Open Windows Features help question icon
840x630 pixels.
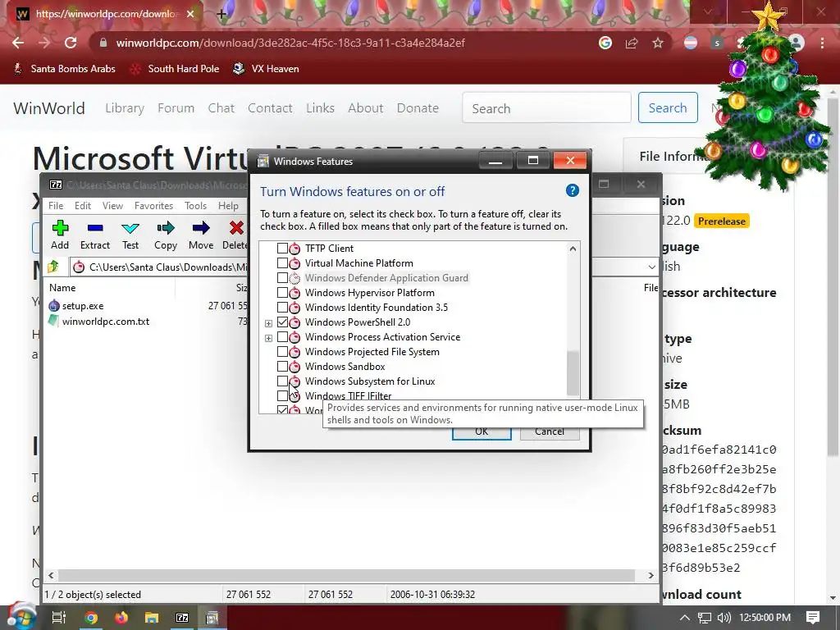pos(572,190)
